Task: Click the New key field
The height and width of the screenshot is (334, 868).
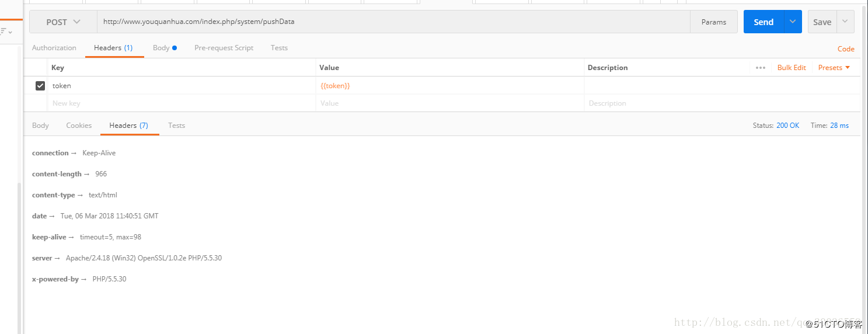Action: 182,103
